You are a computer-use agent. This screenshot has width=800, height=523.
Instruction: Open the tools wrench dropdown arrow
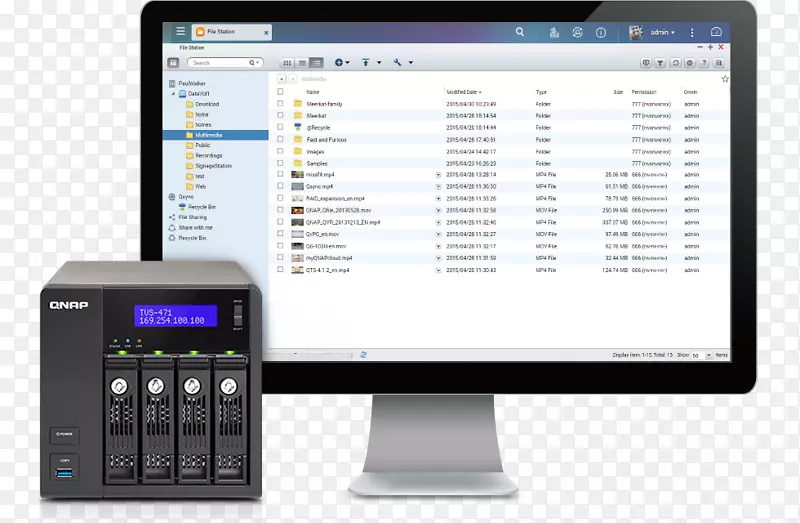pos(411,63)
